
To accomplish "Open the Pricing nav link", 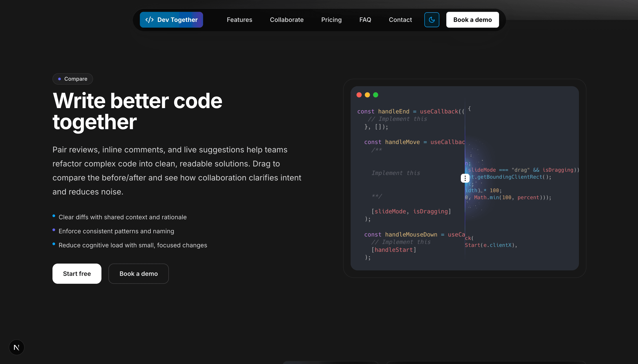I will pos(331,20).
